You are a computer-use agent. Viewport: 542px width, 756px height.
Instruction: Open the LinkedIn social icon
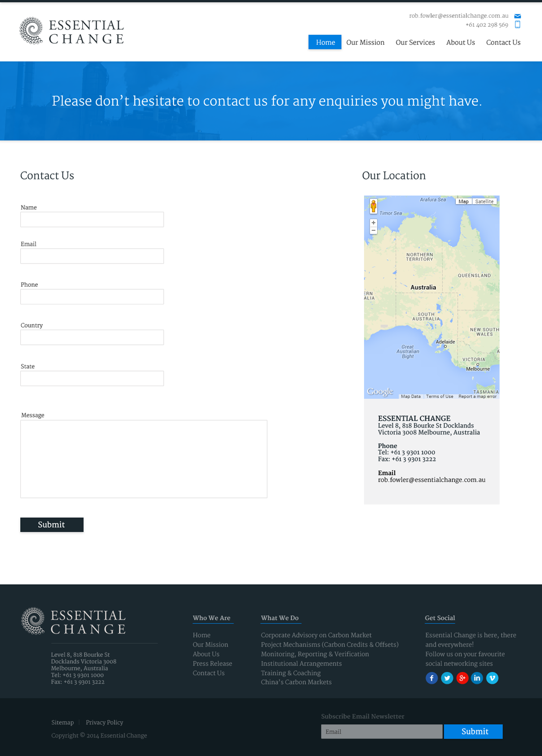[477, 678]
